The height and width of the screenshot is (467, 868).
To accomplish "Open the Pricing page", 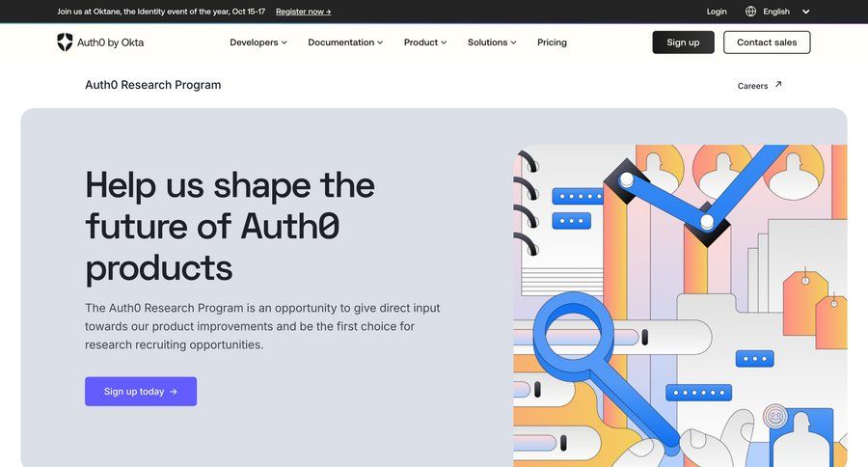I will pos(552,42).
